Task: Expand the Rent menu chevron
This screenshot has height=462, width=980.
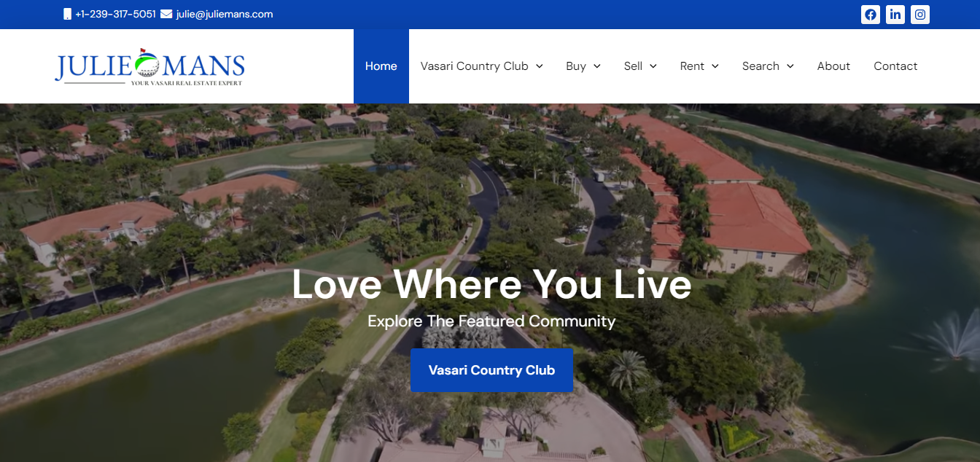Action: click(715, 66)
